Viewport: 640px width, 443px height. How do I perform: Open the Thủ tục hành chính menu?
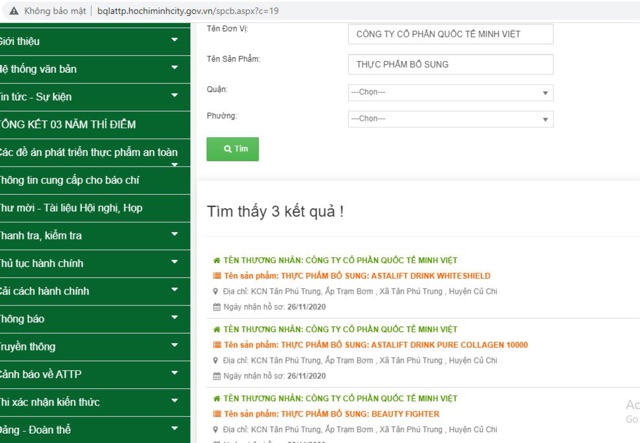[42, 263]
